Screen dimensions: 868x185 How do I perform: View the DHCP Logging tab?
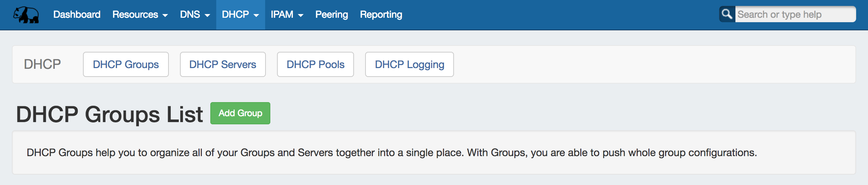pos(409,64)
